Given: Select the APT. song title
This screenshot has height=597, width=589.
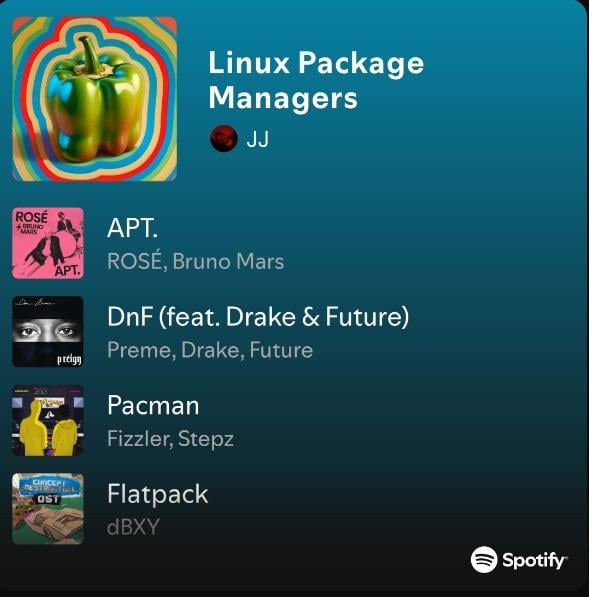Looking at the screenshot, I should click(x=132, y=228).
